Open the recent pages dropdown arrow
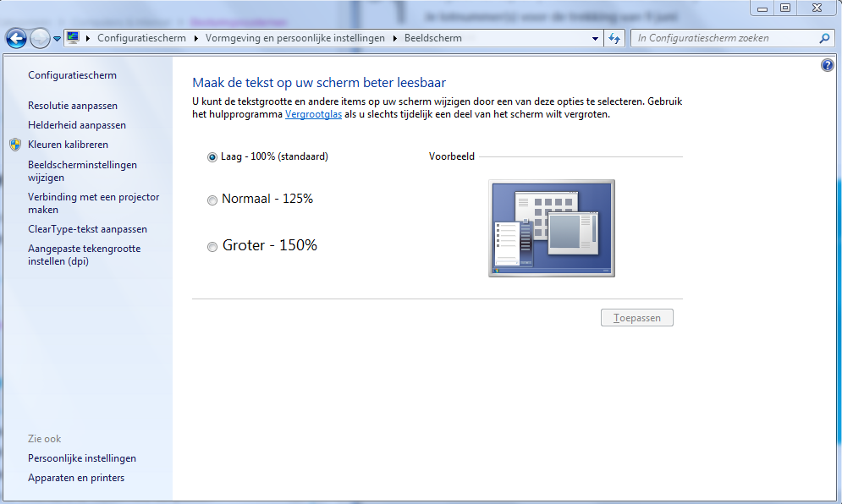The height and width of the screenshot is (504, 842). coord(57,39)
